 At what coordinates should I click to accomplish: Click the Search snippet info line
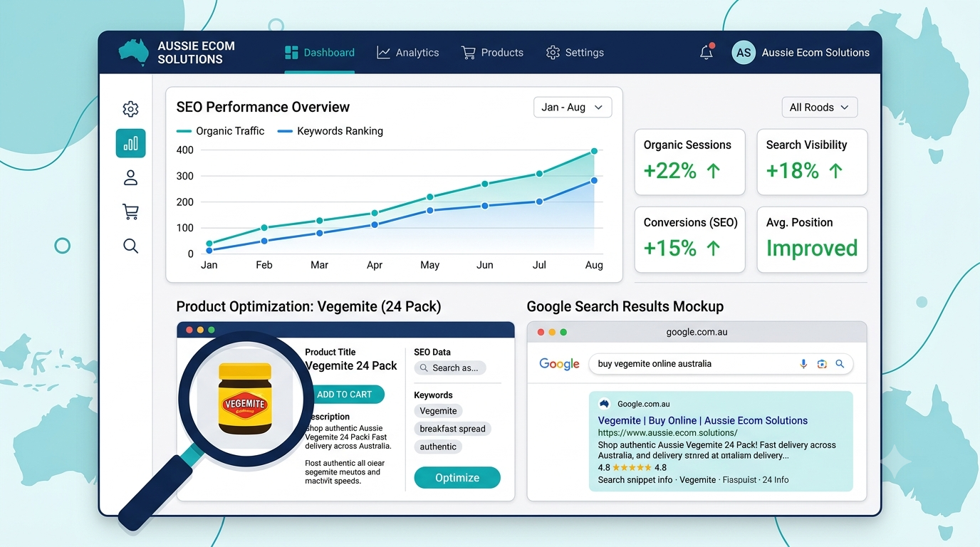click(x=693, y=480)
